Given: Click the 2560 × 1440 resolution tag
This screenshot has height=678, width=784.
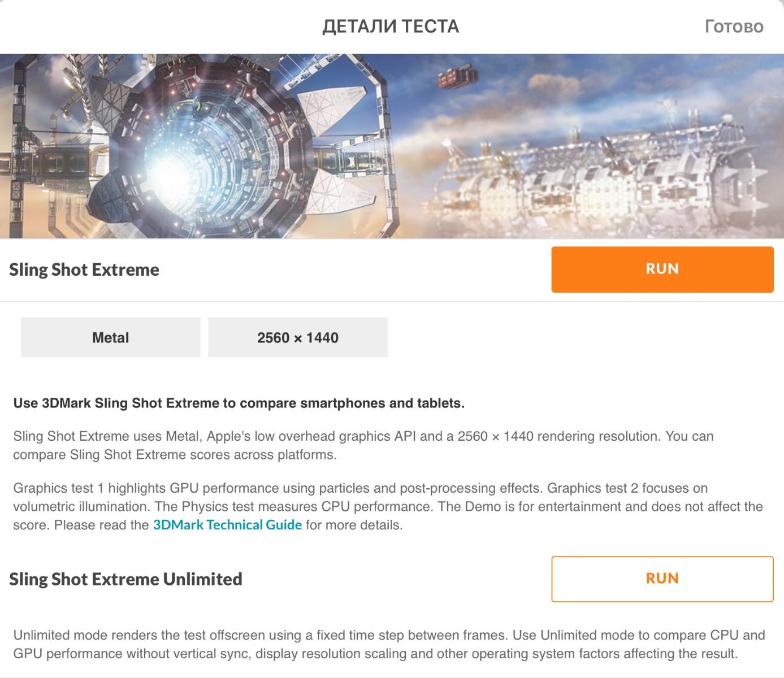Looking at the screenshot, I should 298,337.
